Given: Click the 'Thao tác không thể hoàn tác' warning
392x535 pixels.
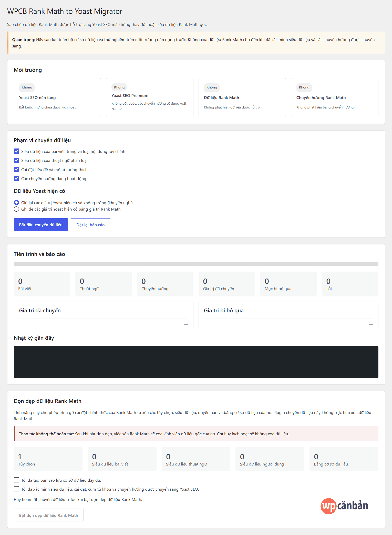Looking at the screenshot, I should pos(196,434).
